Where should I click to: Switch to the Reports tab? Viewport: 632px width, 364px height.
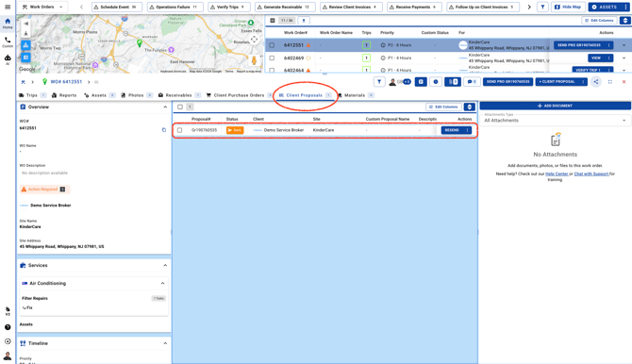pos(64,95)
